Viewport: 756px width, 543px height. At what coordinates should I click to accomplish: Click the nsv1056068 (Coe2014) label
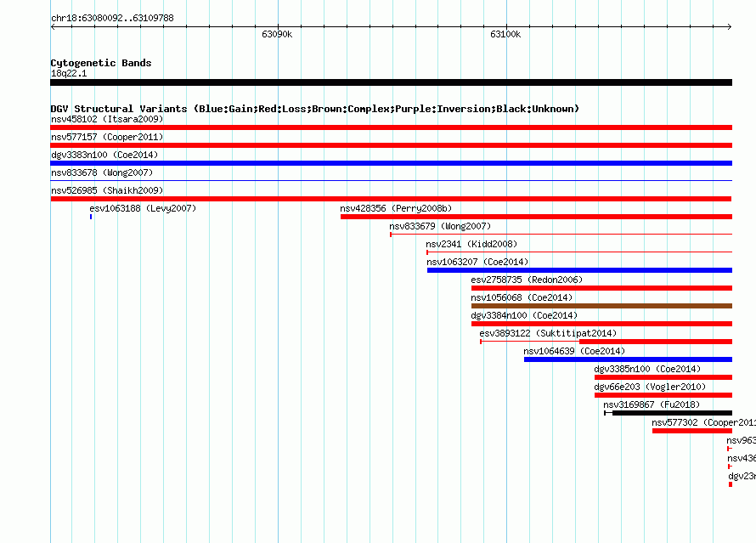coord(522,297)
